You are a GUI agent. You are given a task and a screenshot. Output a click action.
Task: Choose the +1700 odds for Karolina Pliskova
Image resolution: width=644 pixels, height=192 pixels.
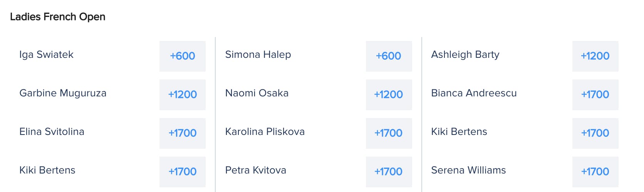coord(389,133)
